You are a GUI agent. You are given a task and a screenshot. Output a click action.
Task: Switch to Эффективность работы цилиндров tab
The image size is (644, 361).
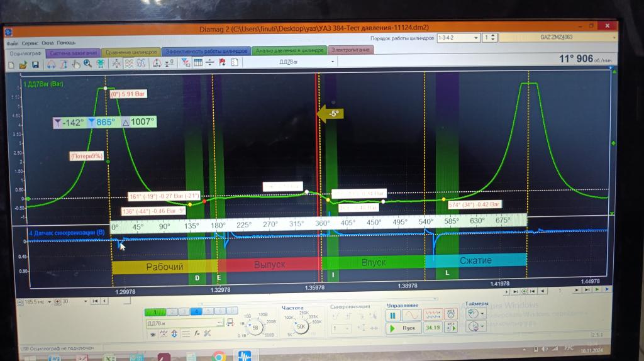pyautogui.click(x=206, y=51)
